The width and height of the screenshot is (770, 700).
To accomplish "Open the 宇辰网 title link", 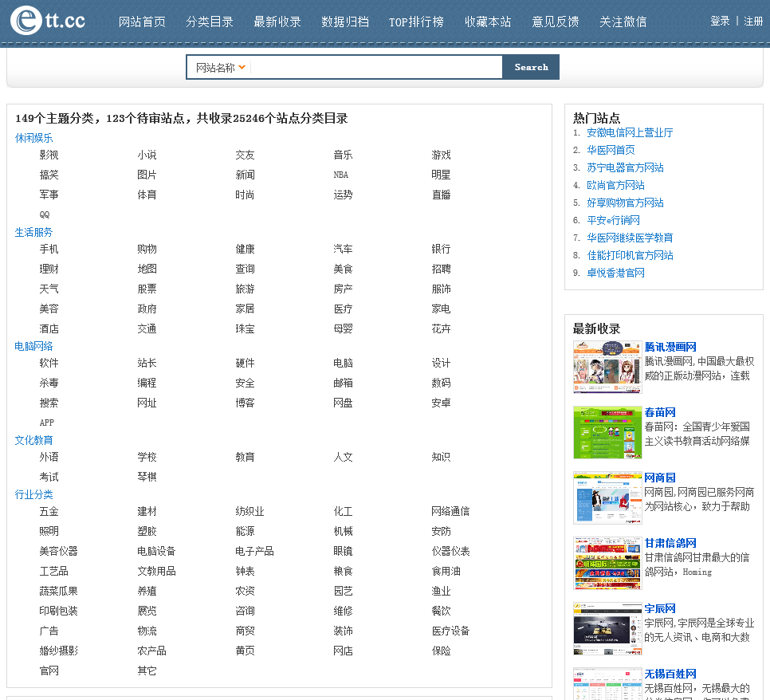I will 660,608.
